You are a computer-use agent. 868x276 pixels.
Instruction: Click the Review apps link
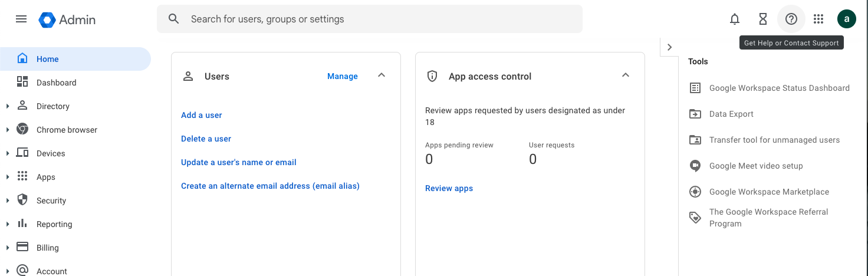449,188
